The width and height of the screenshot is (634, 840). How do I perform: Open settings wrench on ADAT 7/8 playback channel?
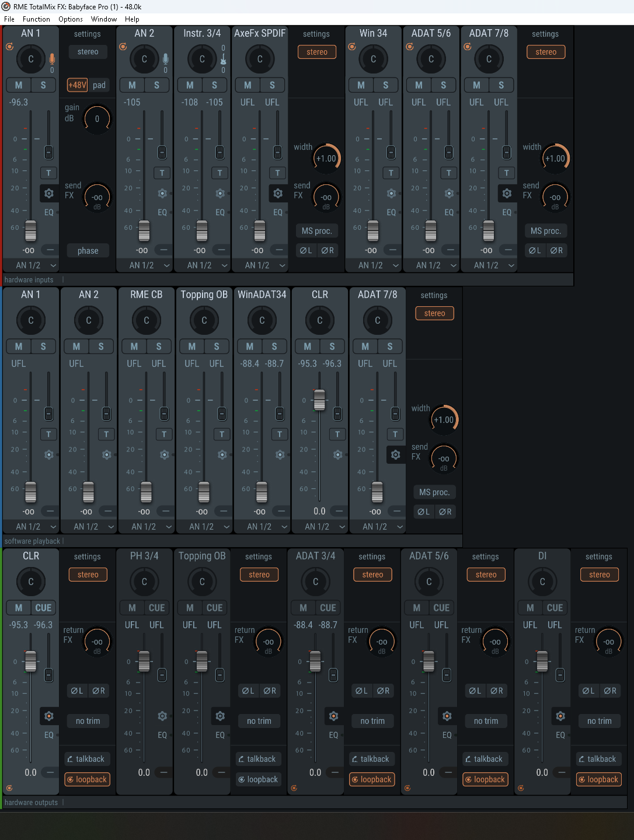(x=395, y=455)
